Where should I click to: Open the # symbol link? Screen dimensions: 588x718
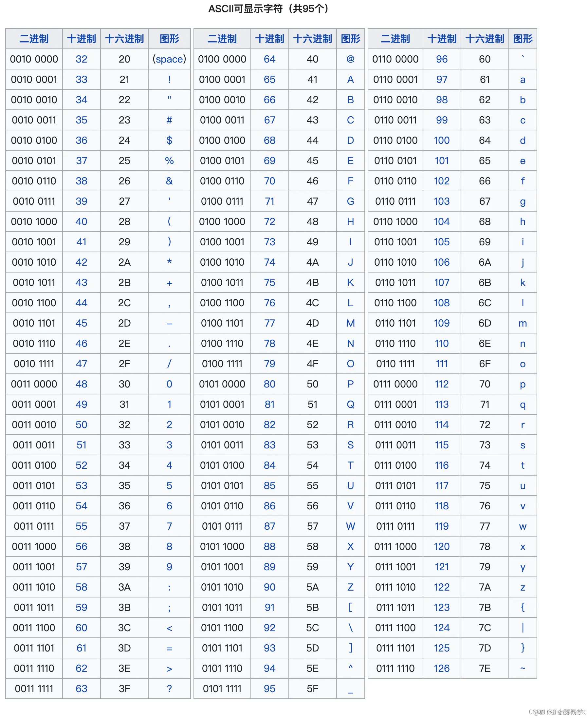169,120
